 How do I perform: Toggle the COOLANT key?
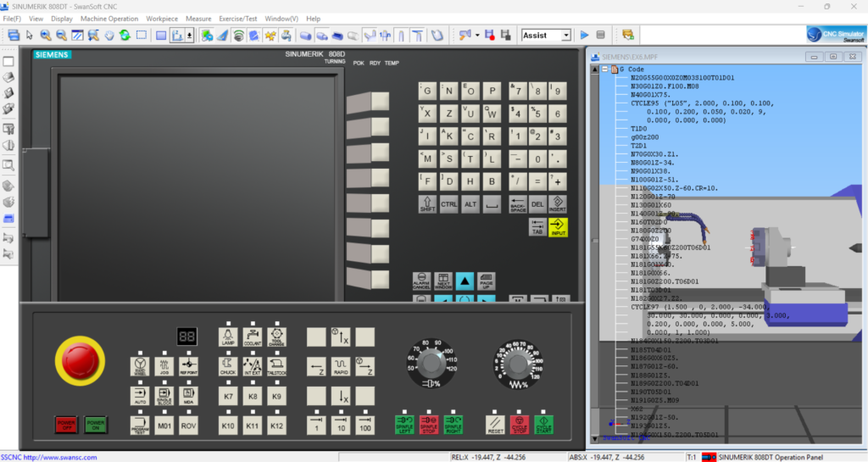pos(253,337)
